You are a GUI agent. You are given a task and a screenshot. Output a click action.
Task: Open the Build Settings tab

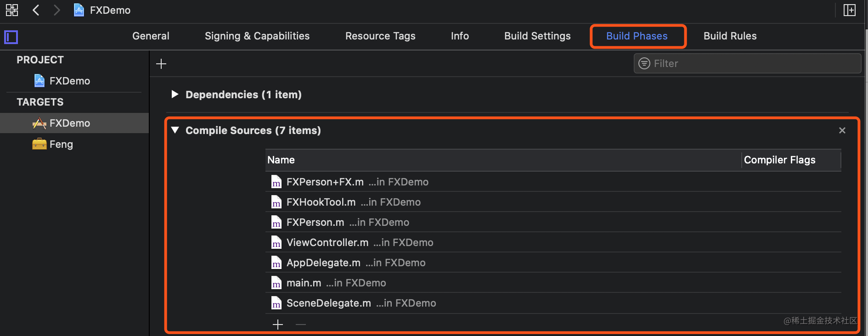coord(537,36)
